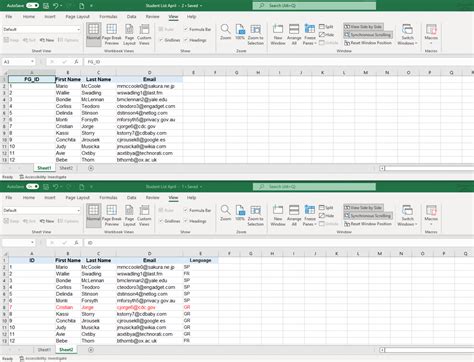Click Split icon in April - 1 window
The height and width of the screenshot is (362, 474).
point(326,208)
